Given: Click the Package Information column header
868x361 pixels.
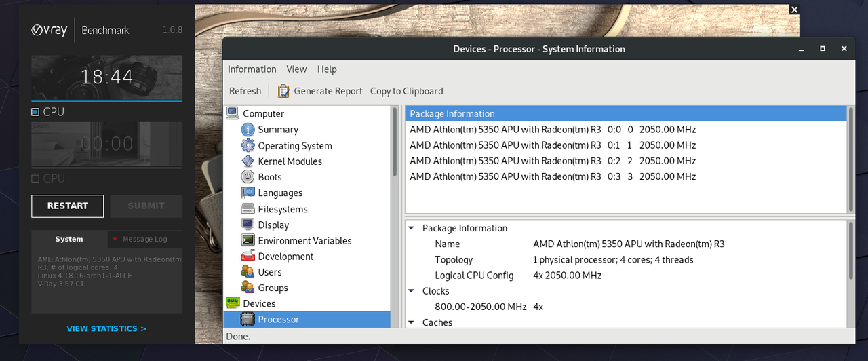Looking at the screenshot, I should (x=626, y=113).
